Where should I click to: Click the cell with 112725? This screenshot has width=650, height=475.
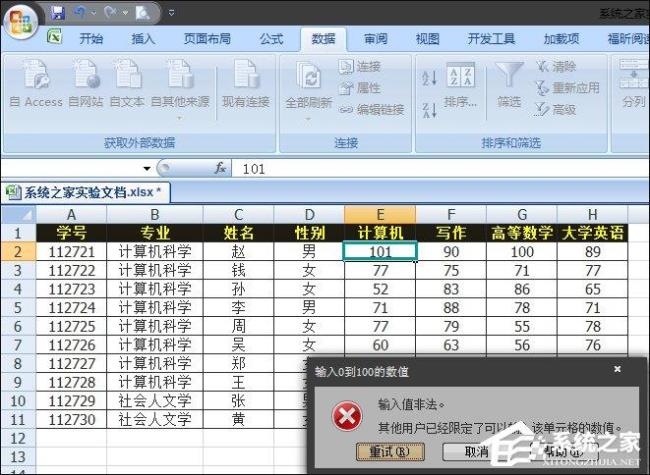[71, 326]
